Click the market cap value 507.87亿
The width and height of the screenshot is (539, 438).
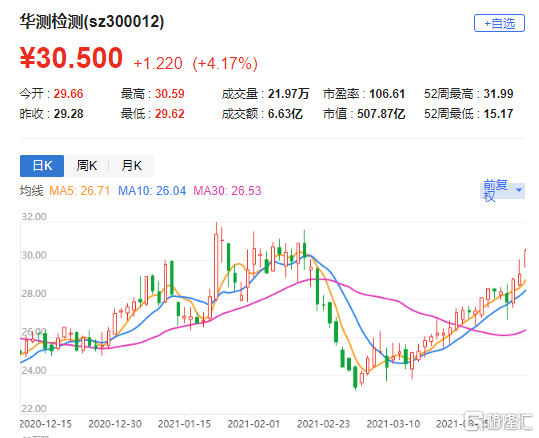pos(381,114)
